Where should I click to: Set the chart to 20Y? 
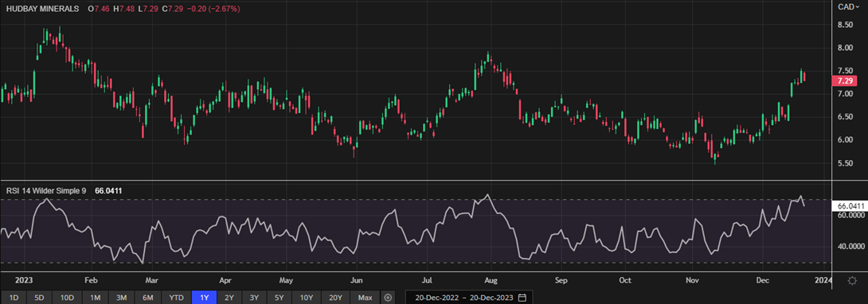335,298
